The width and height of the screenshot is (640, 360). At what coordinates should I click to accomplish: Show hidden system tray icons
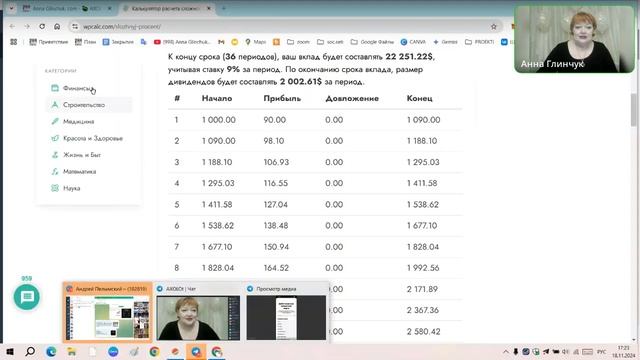tap(506, 351)
